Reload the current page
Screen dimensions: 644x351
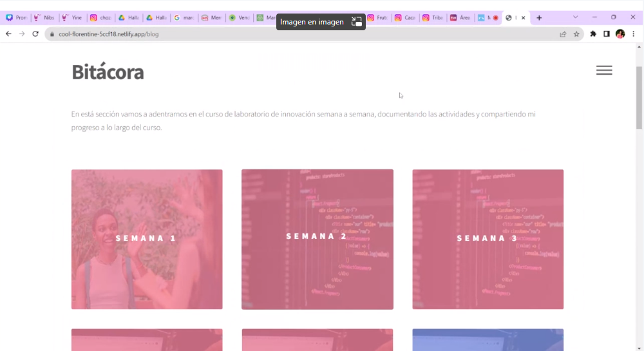click(35, 34)
